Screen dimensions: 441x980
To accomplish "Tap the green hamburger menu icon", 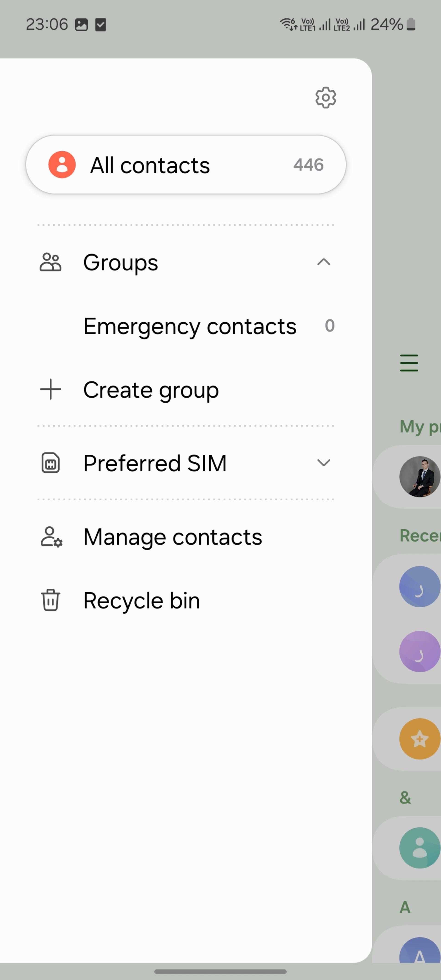I will pyautogui.click(x=409, y=363).
